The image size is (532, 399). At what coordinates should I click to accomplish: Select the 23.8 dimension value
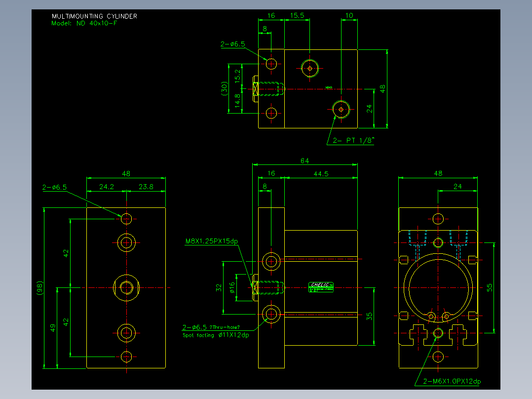pyautogui.click(x=146, y=187)
